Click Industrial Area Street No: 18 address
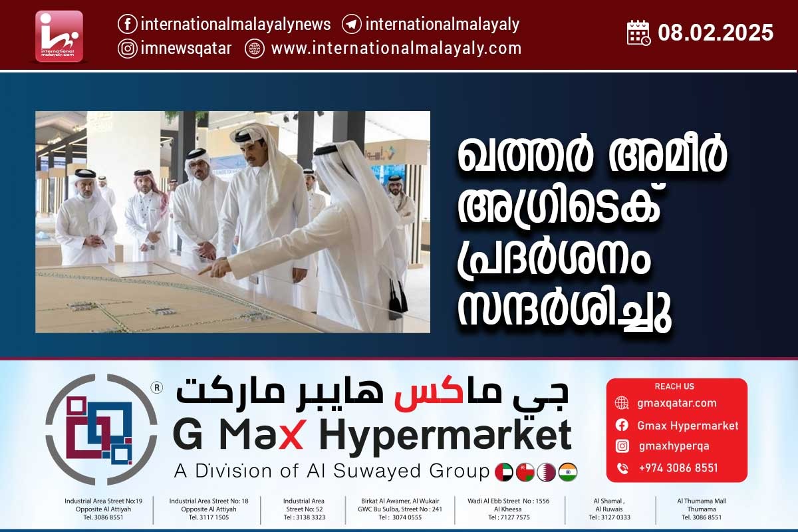The width and height of the screenshot is (798, 532). point(209,509)
